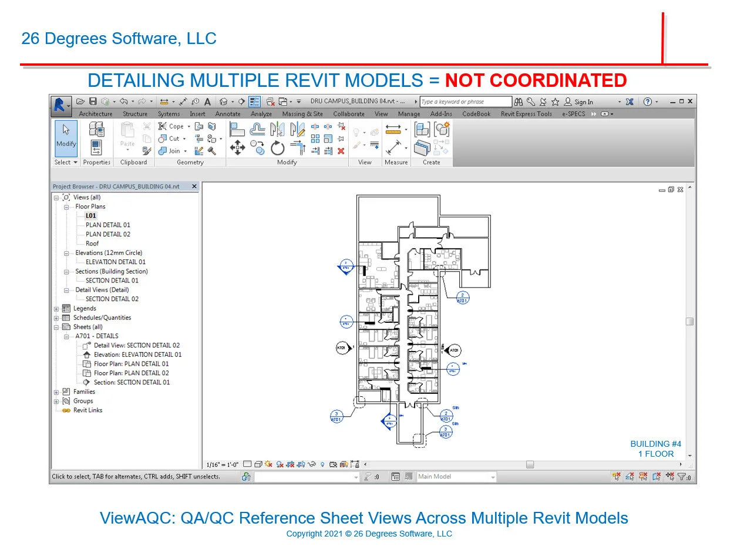Toggle Detail Level square icon in view control bar
747x560 pixels.
coord(247,464)
